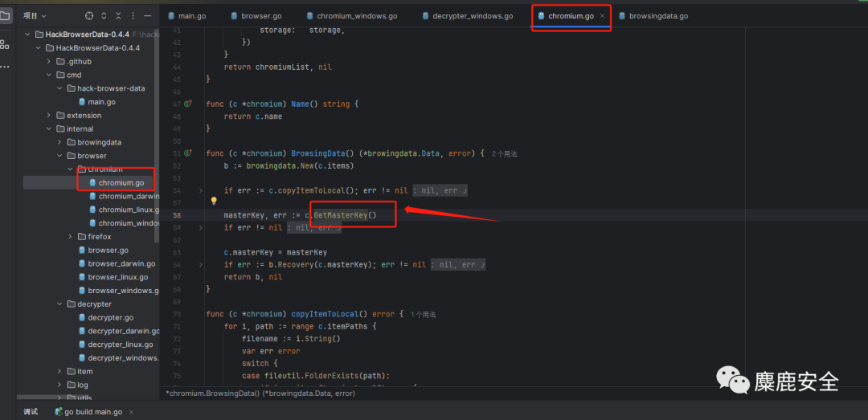Click the go build run configuration icon
Viewport: 868px width, 420px height.
(58, 412)
